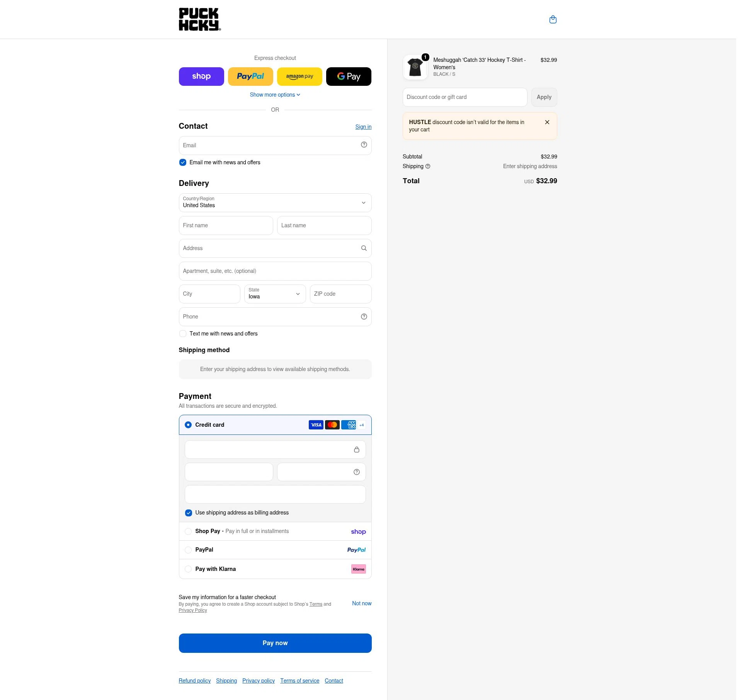The width and height of the screenshot is (742, 700).
Task: Click the email field help icon
Action: click(364, 145)
